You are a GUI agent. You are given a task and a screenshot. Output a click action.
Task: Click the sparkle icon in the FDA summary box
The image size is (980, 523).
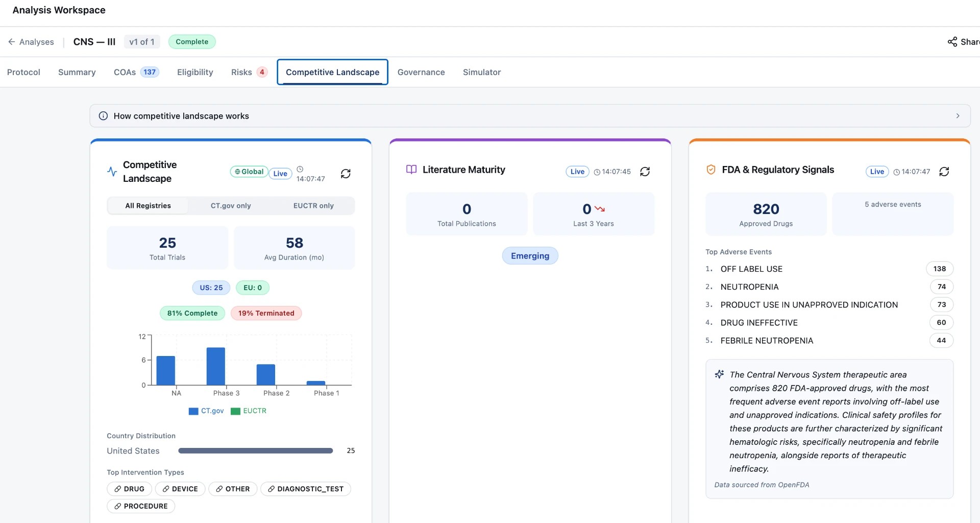pos(719,374)
